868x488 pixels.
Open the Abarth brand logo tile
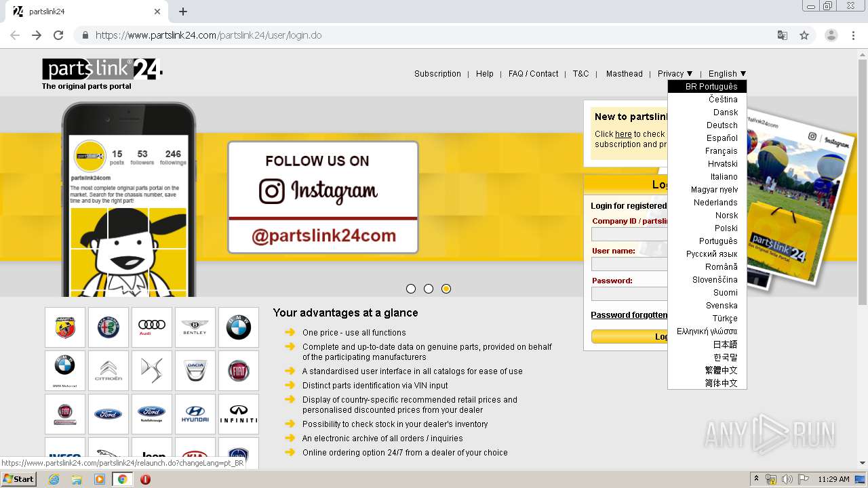[65, 327]
